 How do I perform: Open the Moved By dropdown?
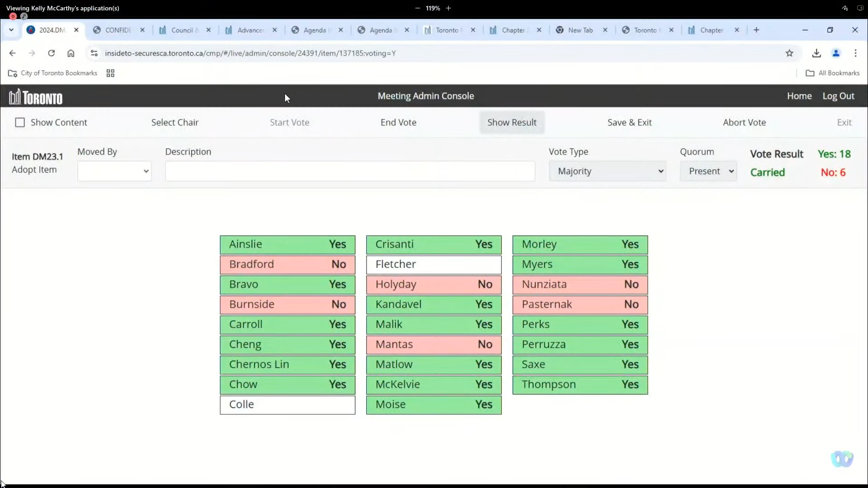114,171
